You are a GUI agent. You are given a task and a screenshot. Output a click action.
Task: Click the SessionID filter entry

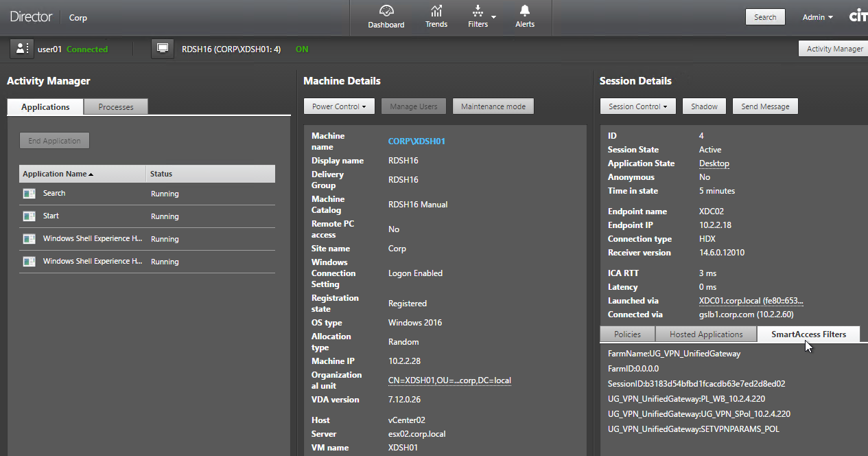coord(696,384)
